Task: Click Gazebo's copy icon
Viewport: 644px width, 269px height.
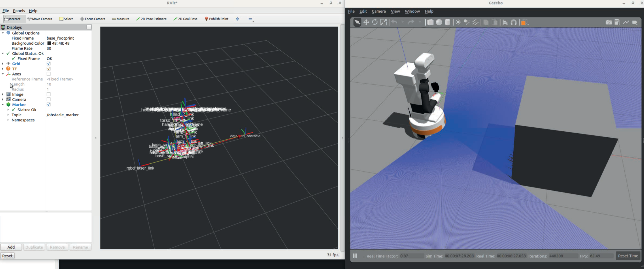Action: click(486, 22)
